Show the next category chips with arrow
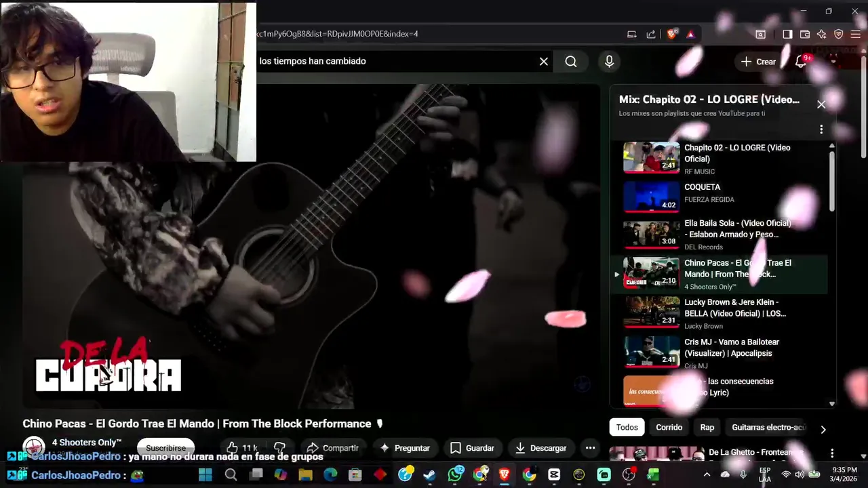 [x=823, y=429]
